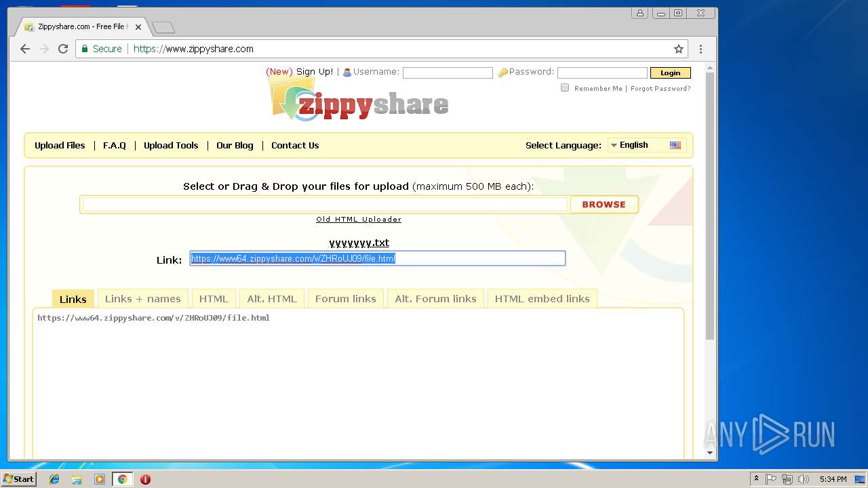Select the Links tab

coord(73,299)
